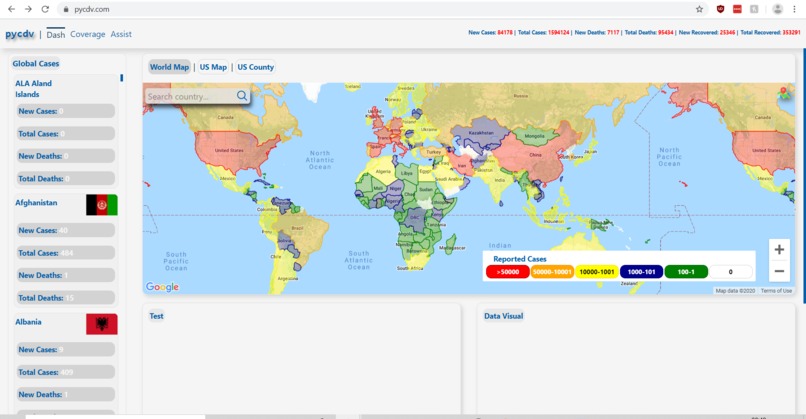Select the 50000-10001 orange legend swatch

coord(552,272)
